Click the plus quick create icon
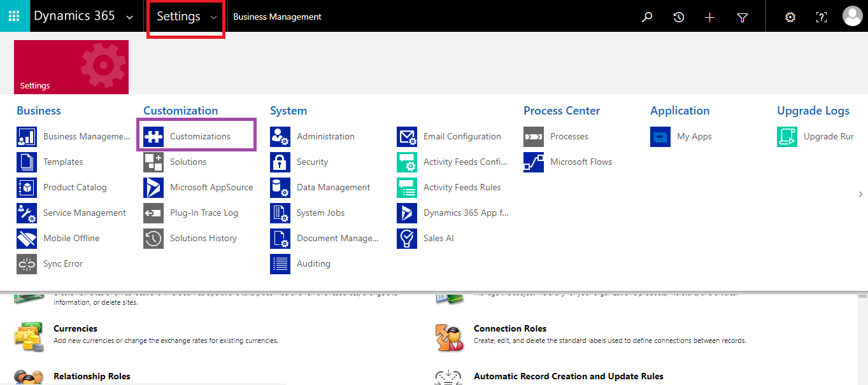 [710, 17]
